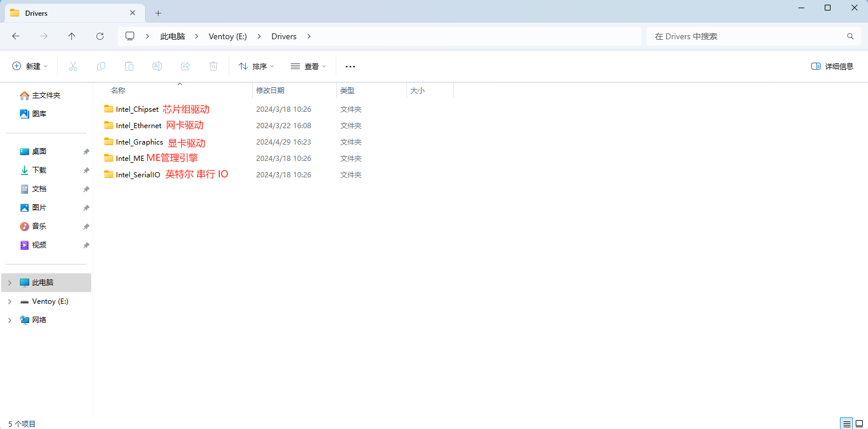The image size is (868, 429).
Task: Open 主文件夹 in sidebar
Action: (47, 95)
